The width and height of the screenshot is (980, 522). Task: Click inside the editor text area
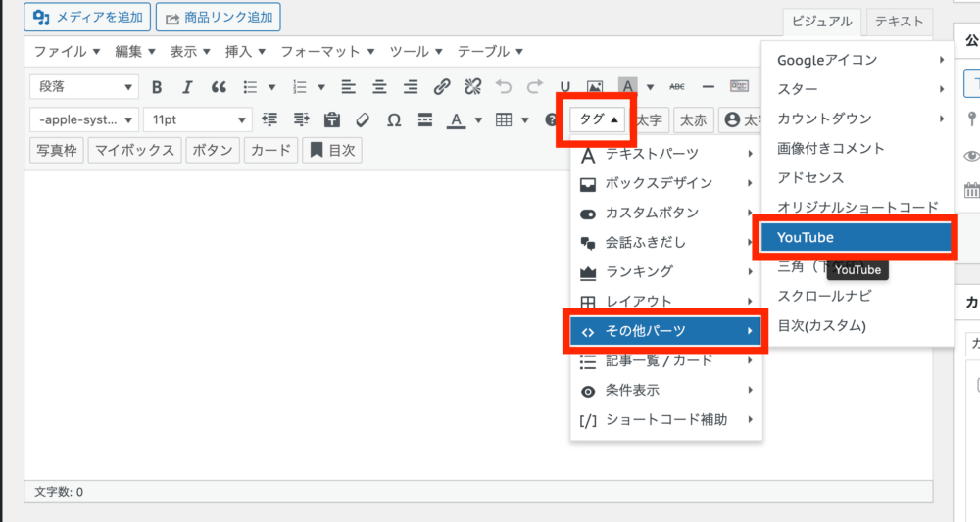pos(297,325)
